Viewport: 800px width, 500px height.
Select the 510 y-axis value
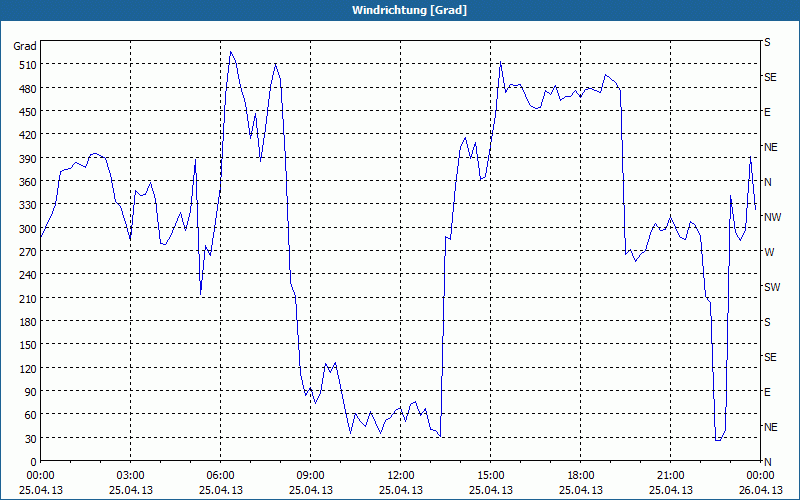tap(28, 65)
